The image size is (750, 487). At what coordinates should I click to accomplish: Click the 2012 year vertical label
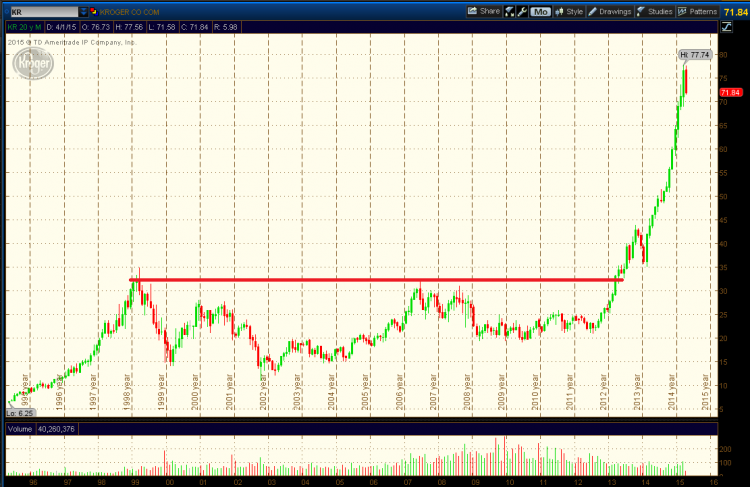pos(603,391)
